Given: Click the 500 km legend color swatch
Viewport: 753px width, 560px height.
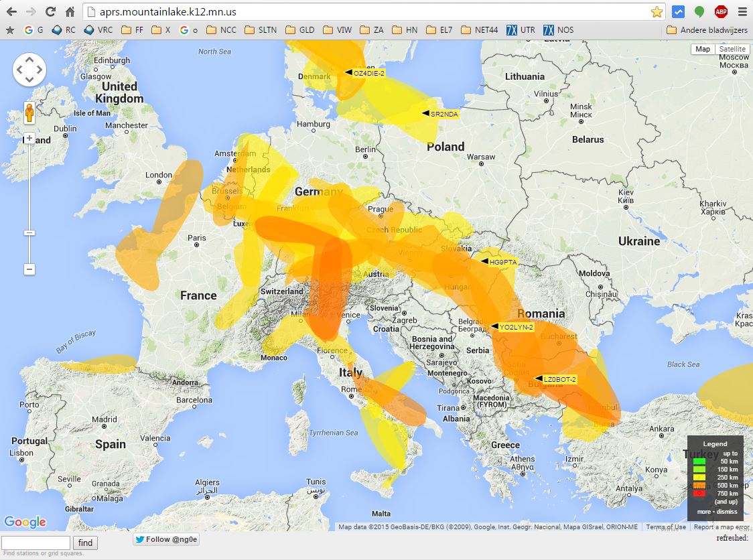Looking at the screenshot, I should [x=699, y=485].
